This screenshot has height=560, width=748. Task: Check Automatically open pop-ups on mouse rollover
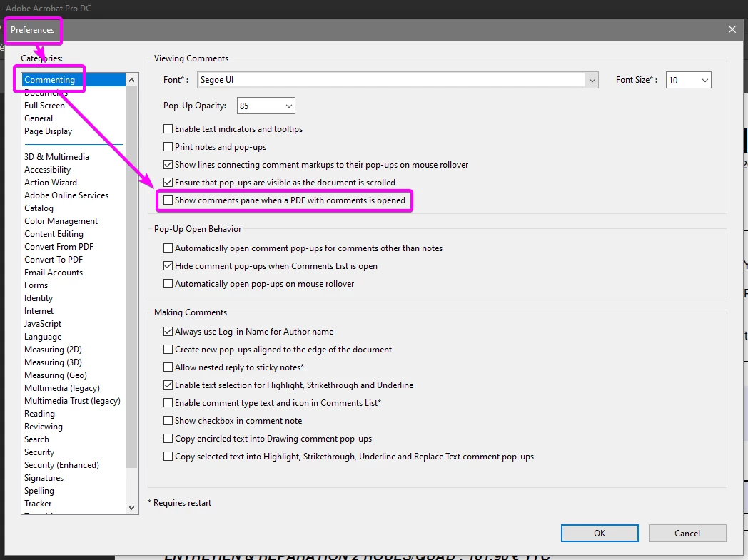tap(168, 284)
